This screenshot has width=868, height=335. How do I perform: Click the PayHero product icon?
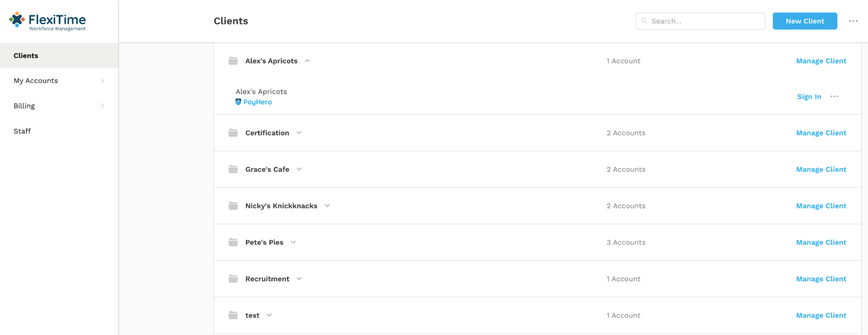click(238, 102)
